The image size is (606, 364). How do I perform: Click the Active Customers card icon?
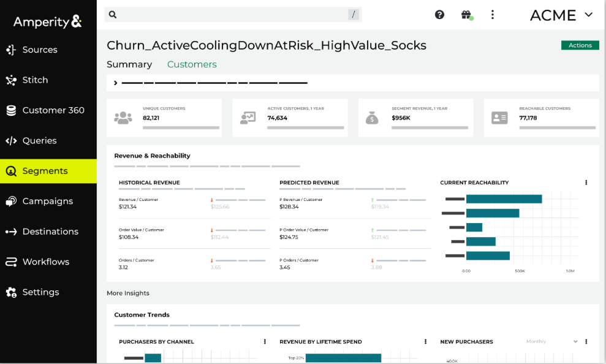tap(248, 118)
